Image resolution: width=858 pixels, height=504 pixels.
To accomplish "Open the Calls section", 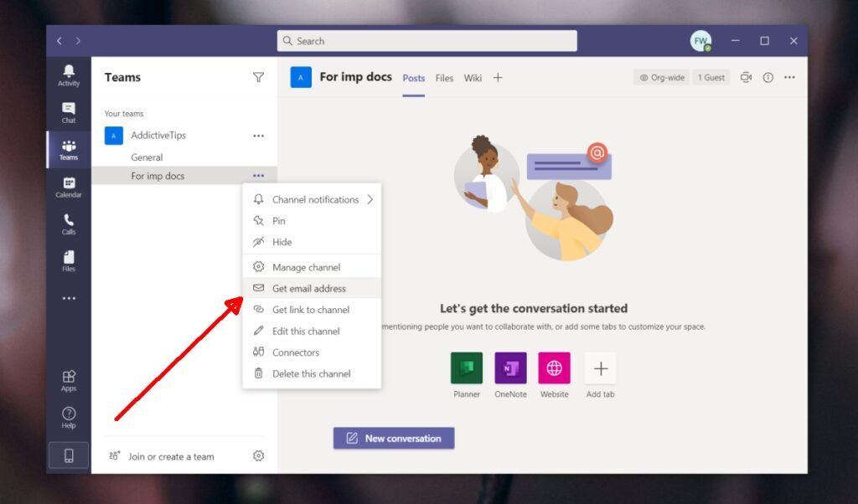I will 68,225.
